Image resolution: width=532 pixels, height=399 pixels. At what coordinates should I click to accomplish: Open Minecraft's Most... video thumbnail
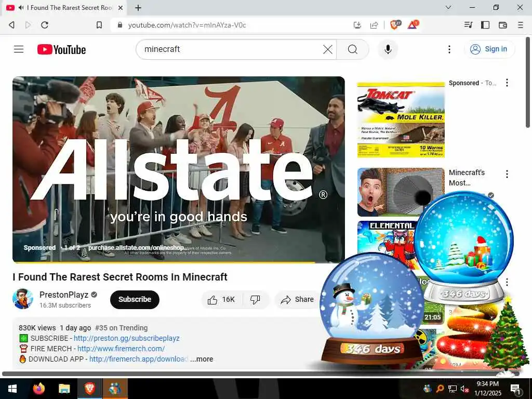[401, 192]
